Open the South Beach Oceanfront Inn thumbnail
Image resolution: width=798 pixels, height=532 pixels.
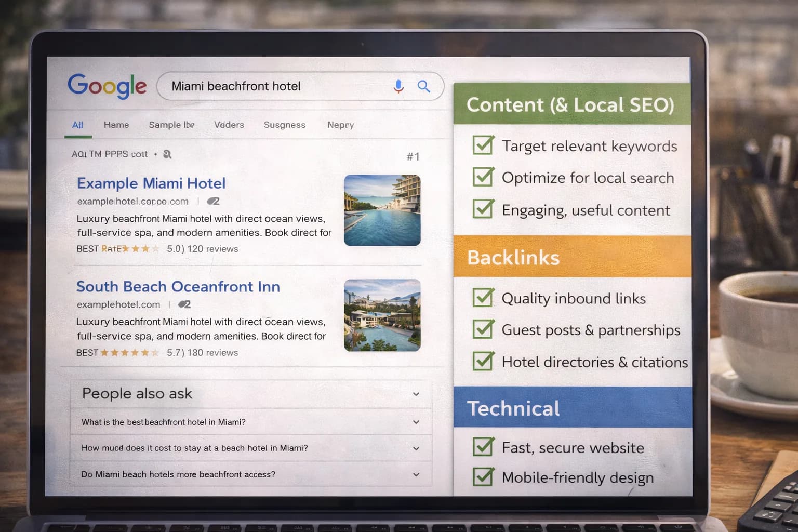[x=382, y=315]
